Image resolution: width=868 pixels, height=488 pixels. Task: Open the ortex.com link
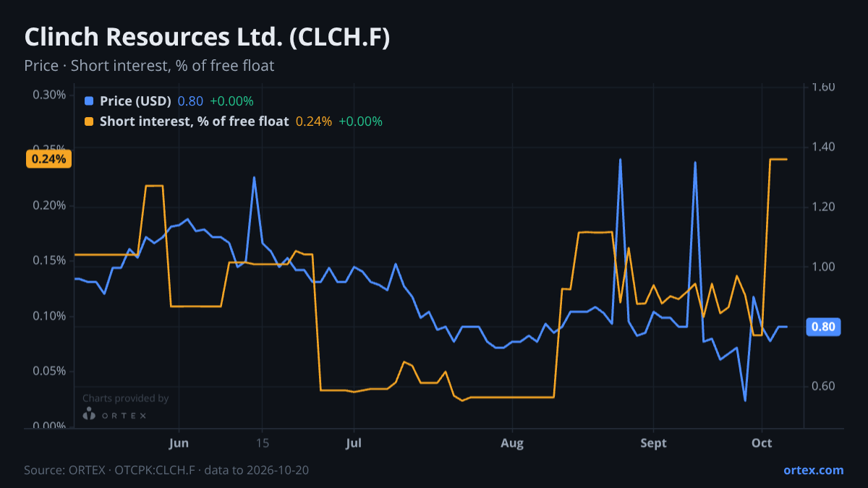[813, 470]
